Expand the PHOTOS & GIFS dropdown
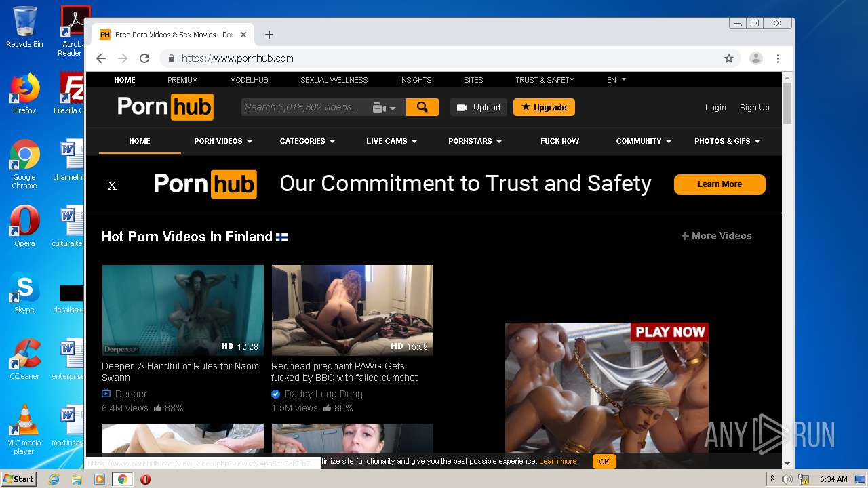 pyautogui.click(x=728, y=141)
